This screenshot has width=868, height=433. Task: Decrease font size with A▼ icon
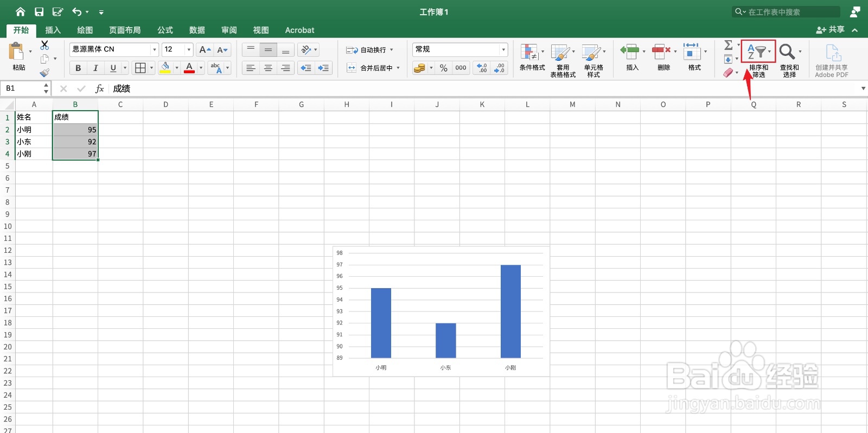point(222,49)
